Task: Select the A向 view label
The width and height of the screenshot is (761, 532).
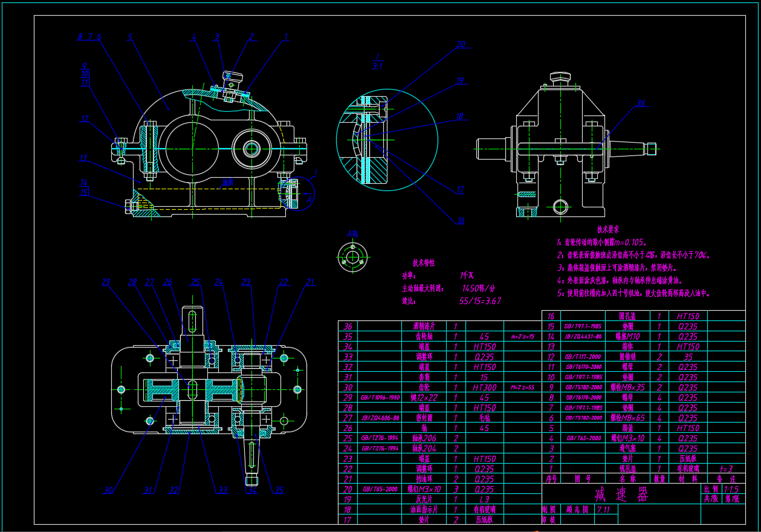Action: 352,234
